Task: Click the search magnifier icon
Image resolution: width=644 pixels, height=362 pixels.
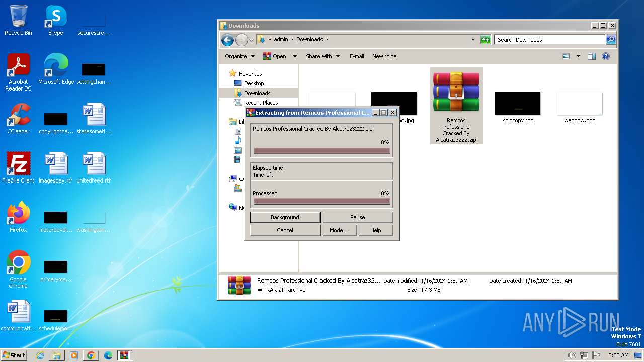Action: point(610,40)
